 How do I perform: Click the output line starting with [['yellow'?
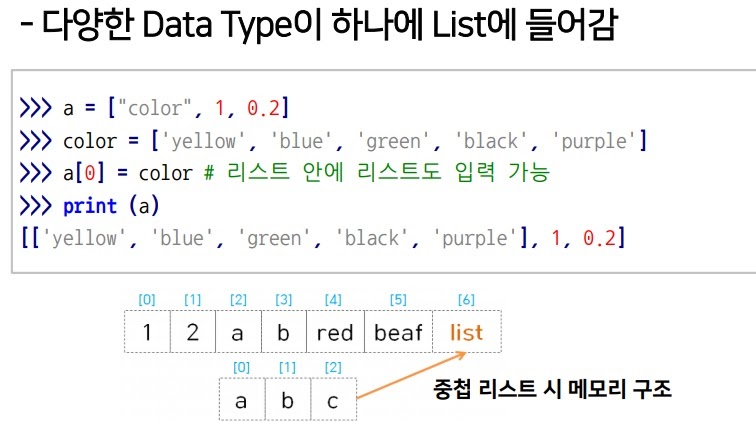[x=323, y=238]
